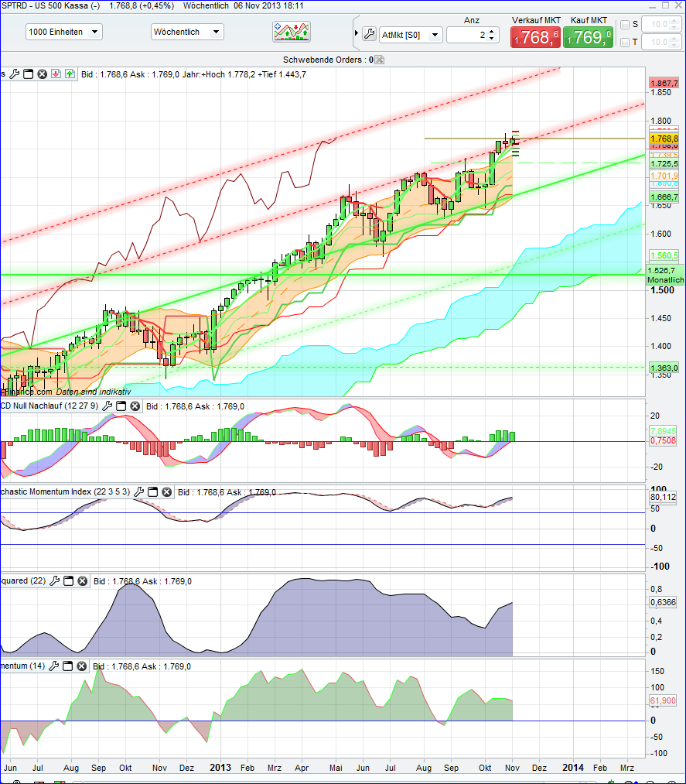Screen dimensions: 686x784
Task: Open the 1000 Einheiten units dropdown
Action: [63, 32]
